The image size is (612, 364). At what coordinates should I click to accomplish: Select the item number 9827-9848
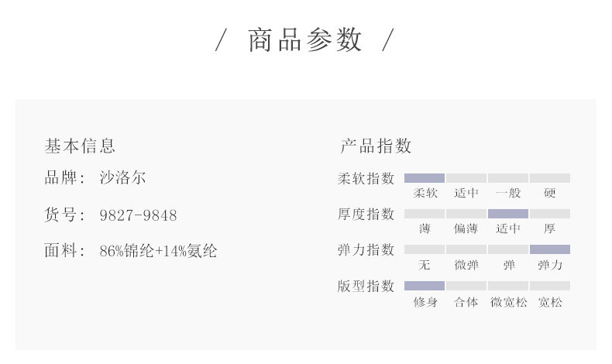tap(138, 215)
